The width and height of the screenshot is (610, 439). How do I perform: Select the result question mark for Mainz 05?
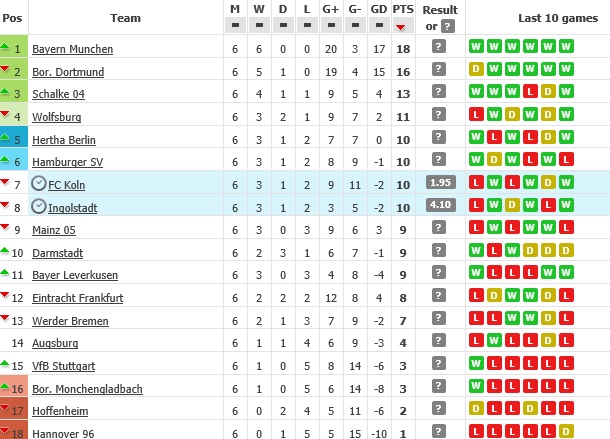coord(438,229)
